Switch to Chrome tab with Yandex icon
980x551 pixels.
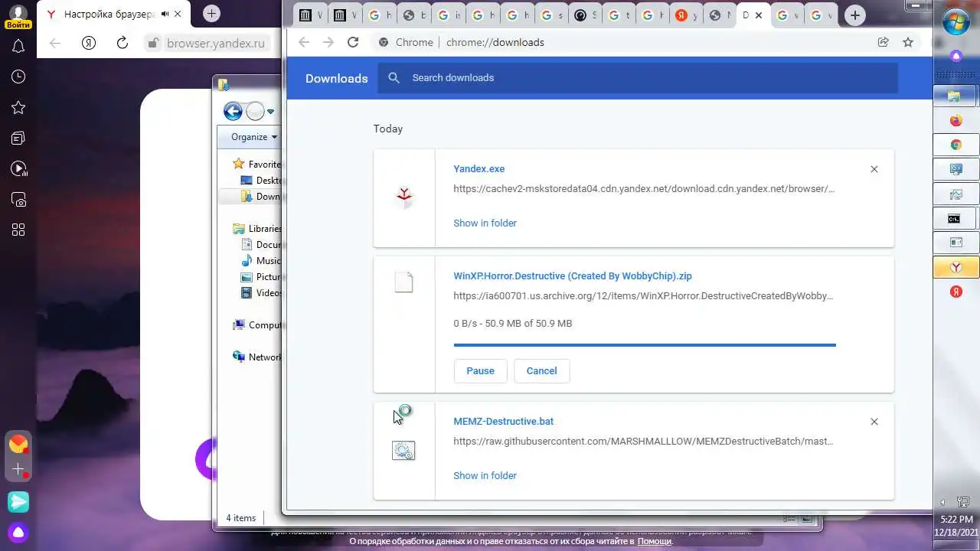687,15
